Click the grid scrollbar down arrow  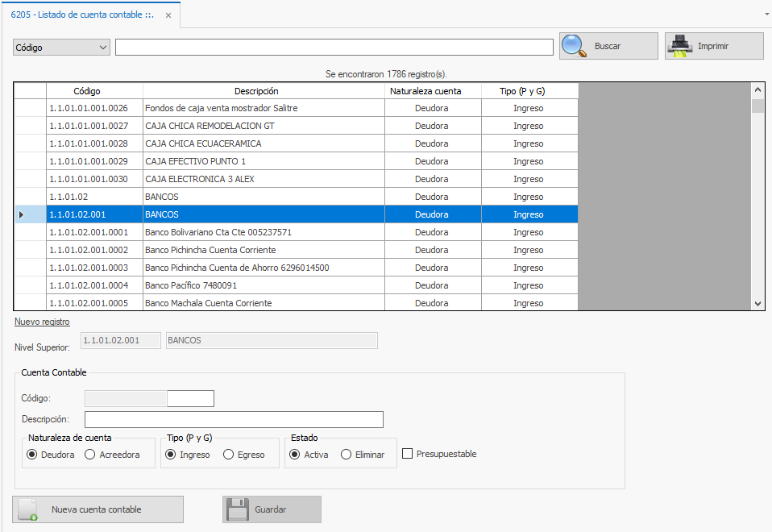click(x=757, y=304)
